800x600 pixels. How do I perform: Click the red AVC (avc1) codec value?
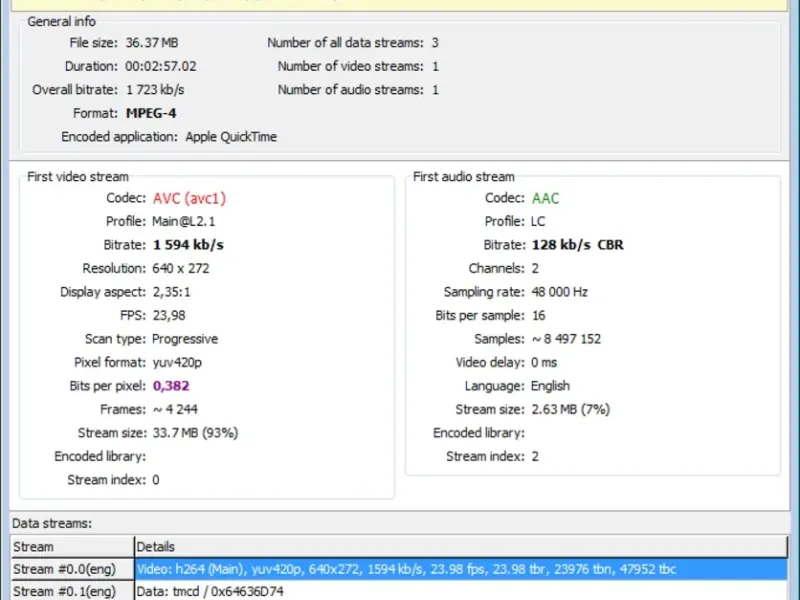pyautogui.click(x=189, y=198)
